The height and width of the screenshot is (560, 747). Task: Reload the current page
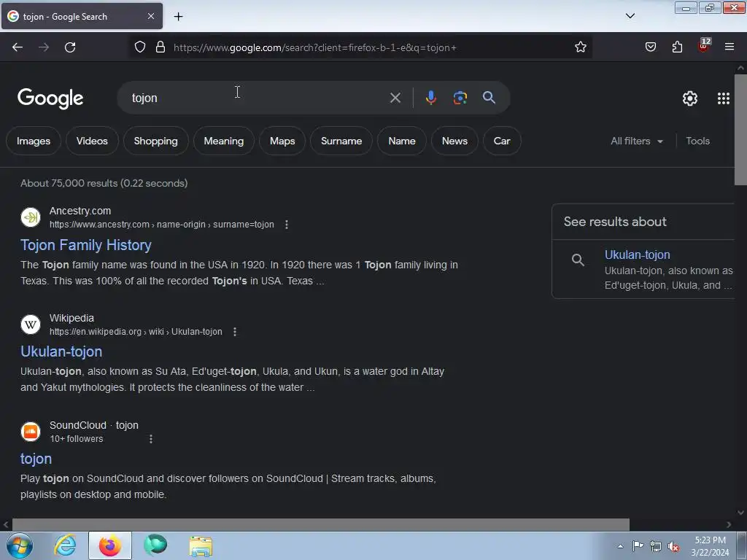tap(70, 47)
